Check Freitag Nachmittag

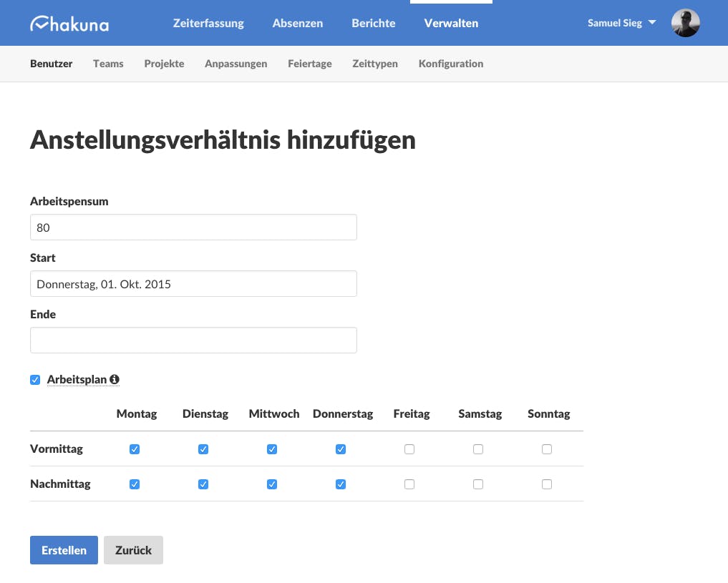pos(409,485)
